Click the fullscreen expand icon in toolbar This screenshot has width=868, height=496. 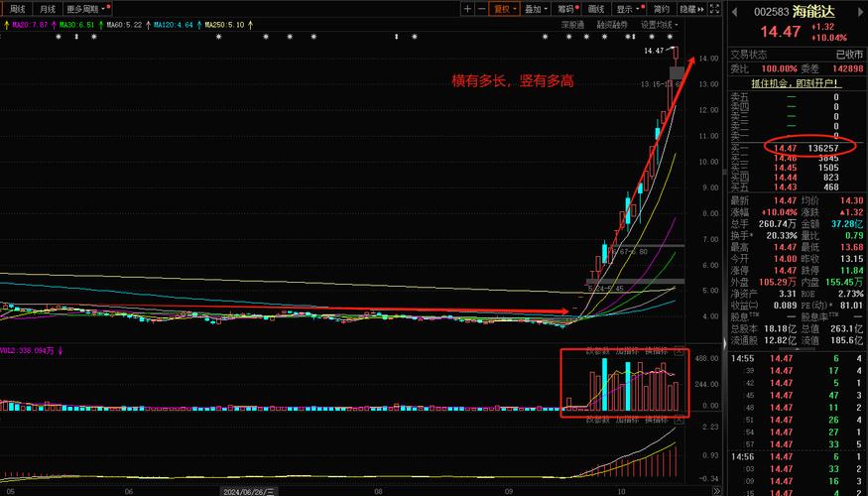(x=716, y=9)
